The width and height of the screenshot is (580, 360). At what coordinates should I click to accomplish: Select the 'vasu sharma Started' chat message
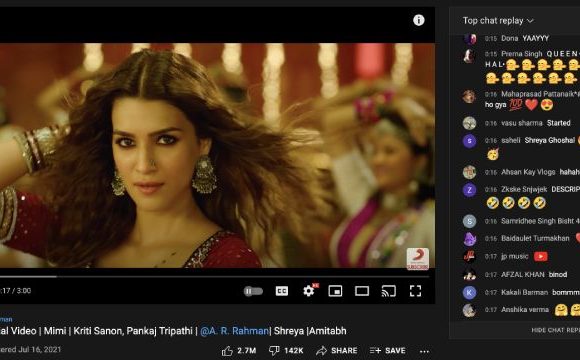coord(522,123)
